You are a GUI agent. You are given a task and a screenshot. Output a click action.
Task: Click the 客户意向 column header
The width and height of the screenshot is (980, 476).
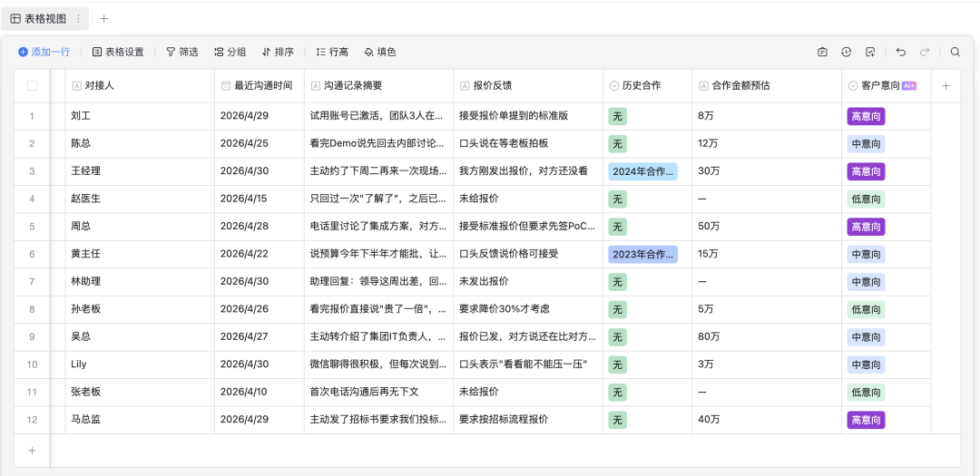887,86
